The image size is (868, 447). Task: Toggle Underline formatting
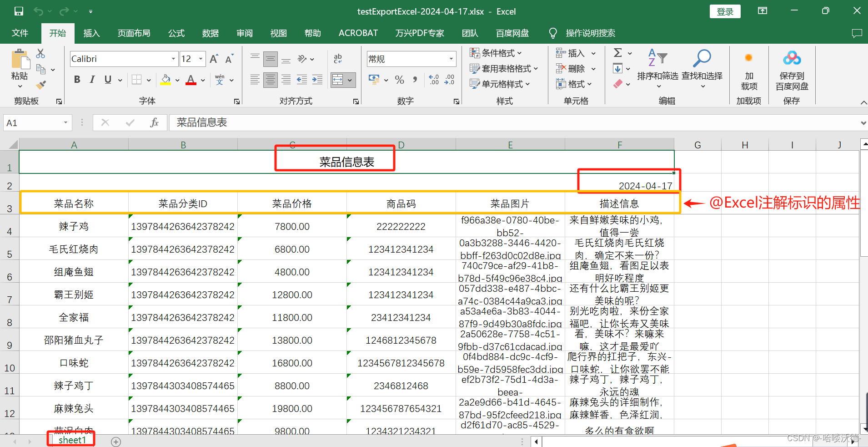[x=108, y=80]
